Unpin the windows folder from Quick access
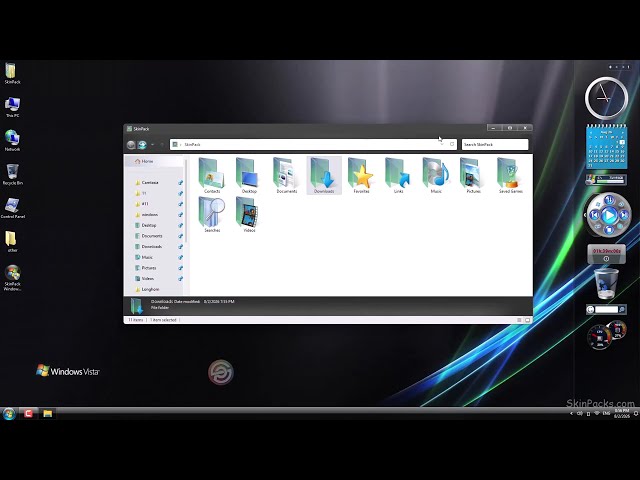Screen dimensions: 640x480 point(180,215)
